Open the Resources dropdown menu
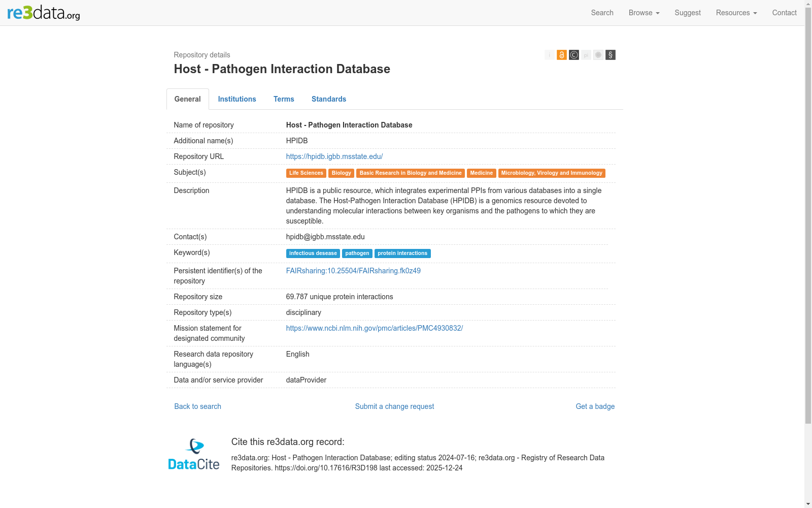 point(736,13)
